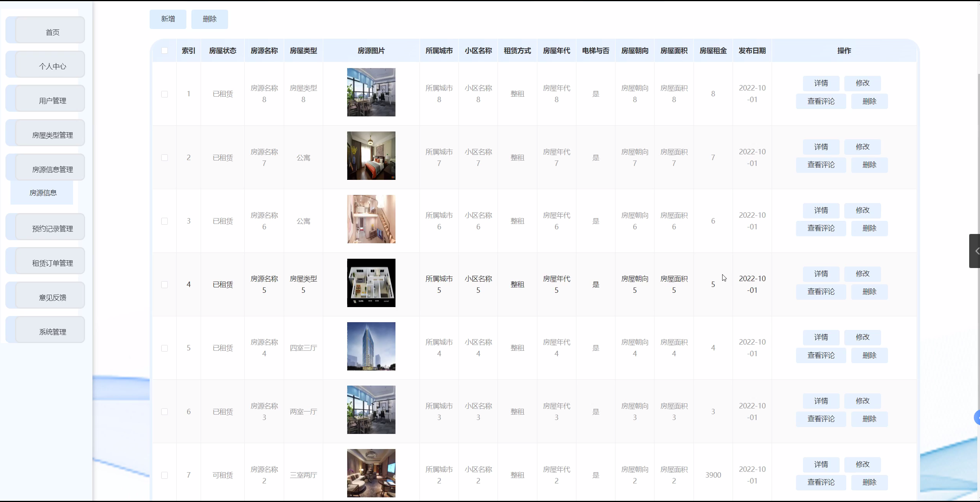
Task: View 详情 for 房源名称5
Action: click(x=821, y=274)
